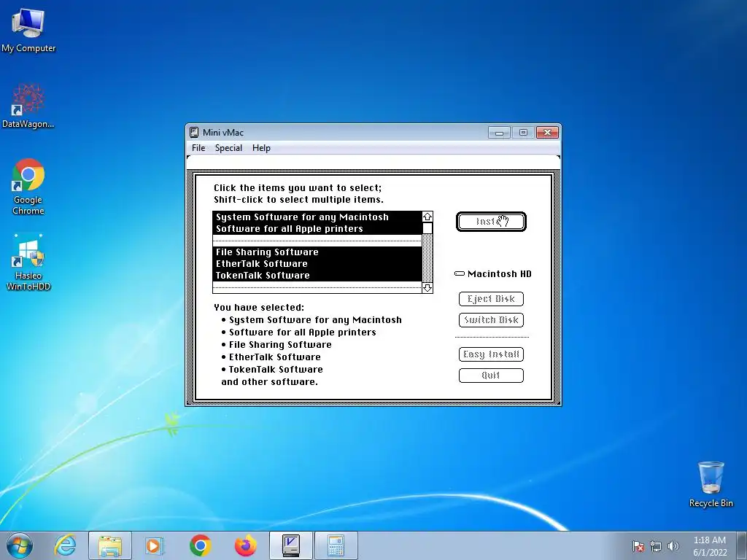Open the DataWagon desktop shortcut
This screenshot has width=747, height=560.
pos(28,106)
